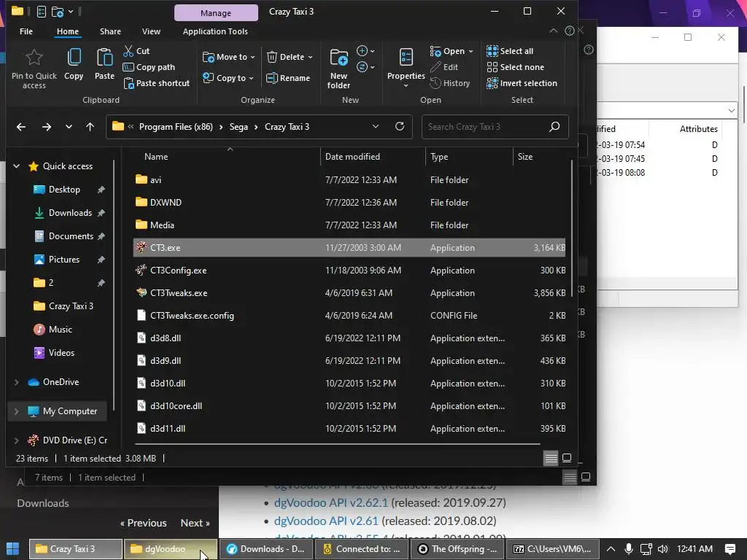Open History in the Open group
The image size is (747, 560).
click(x=450, y=83)
